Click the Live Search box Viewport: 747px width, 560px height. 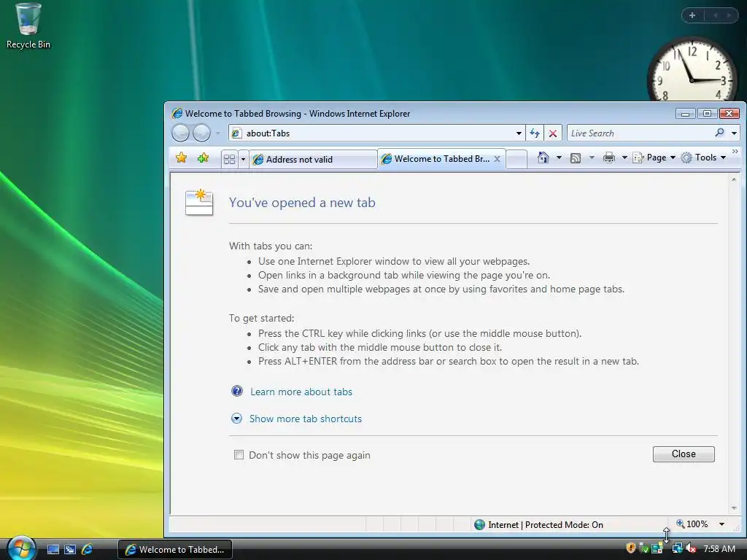pos(640,133)
